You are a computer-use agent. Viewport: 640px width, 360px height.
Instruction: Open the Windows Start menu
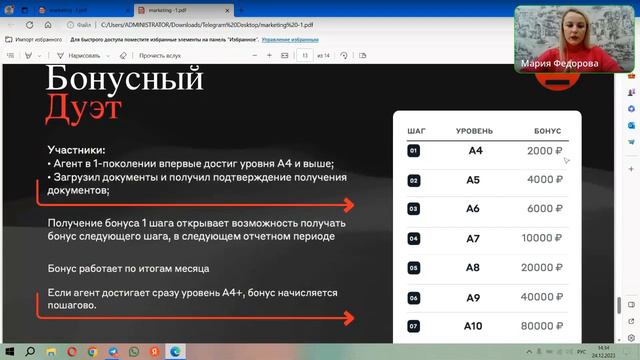(9, 351)
